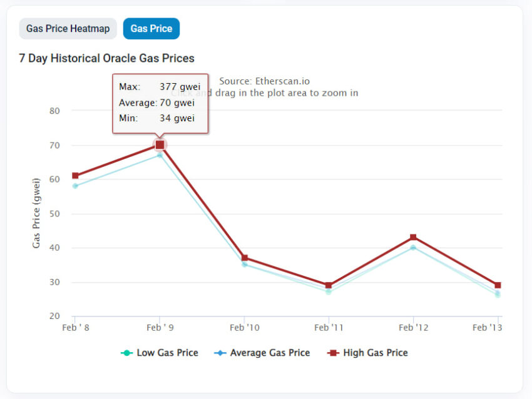Toggle Low Gas Price series in legend
This screenshot has width=532, height=399.
tap(160, 353)
